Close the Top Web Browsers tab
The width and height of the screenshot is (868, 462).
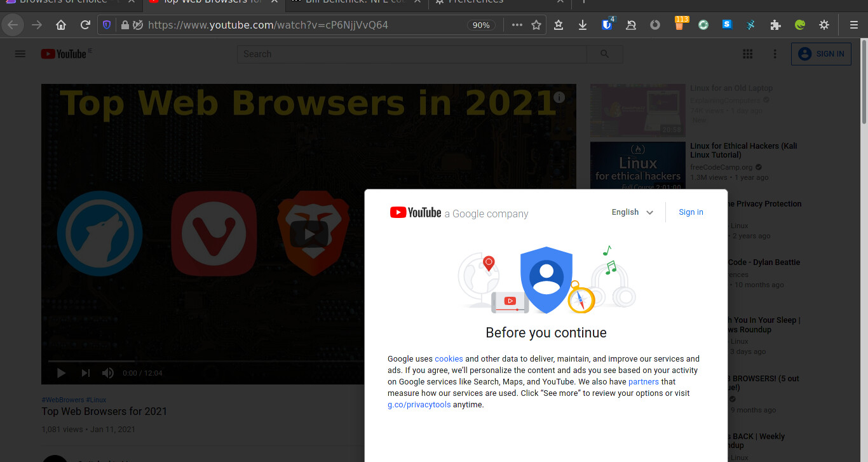coord(274,2)
